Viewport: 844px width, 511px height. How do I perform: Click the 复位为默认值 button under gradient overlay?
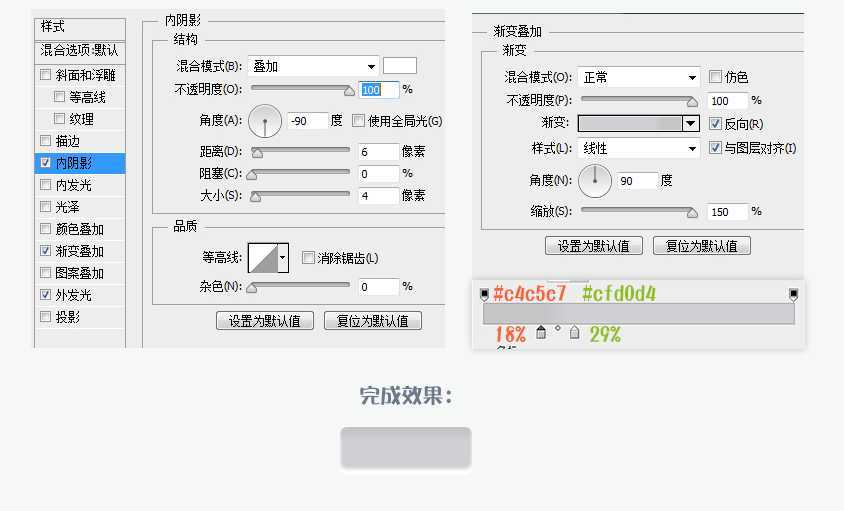(701, 246)
